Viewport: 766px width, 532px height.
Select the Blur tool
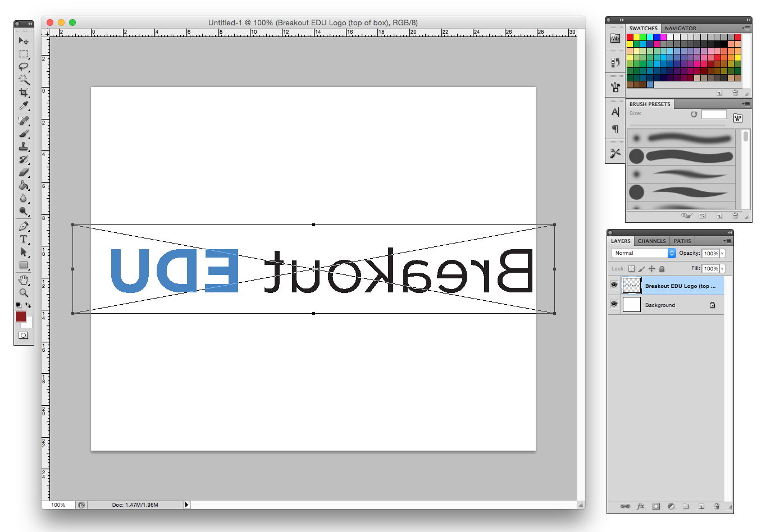(23, 198)
